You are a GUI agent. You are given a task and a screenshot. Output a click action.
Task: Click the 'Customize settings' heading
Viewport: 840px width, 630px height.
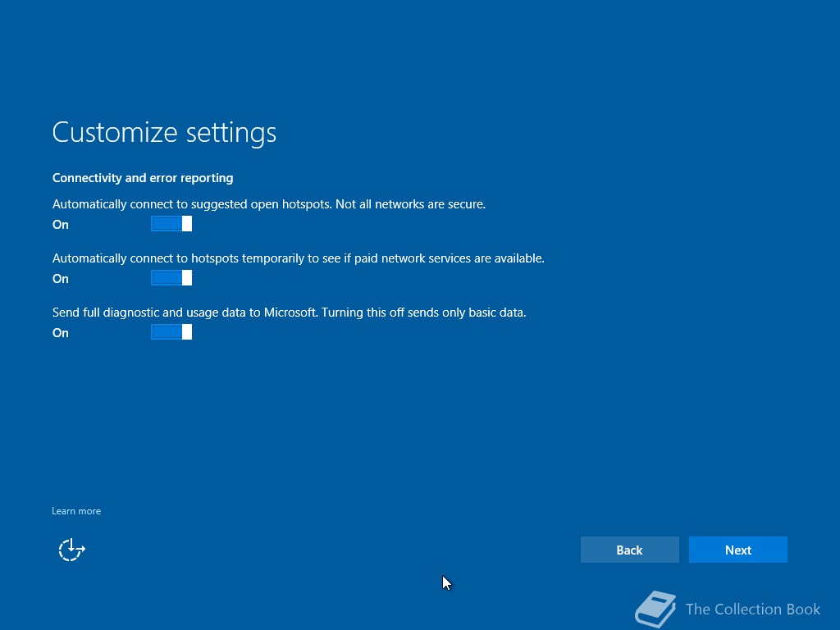coord(164,132)
